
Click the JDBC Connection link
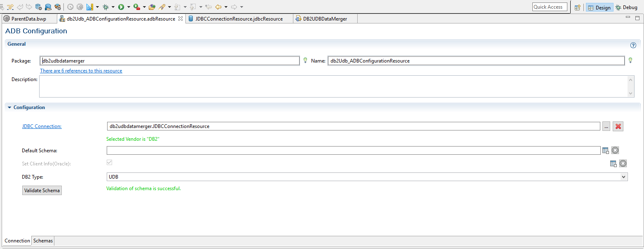pyautogui.click(x=42, y=126)
